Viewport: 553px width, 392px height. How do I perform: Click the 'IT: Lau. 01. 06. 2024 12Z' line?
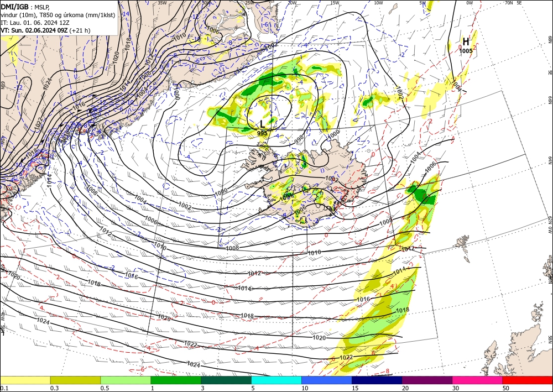[x=35, y=23]
